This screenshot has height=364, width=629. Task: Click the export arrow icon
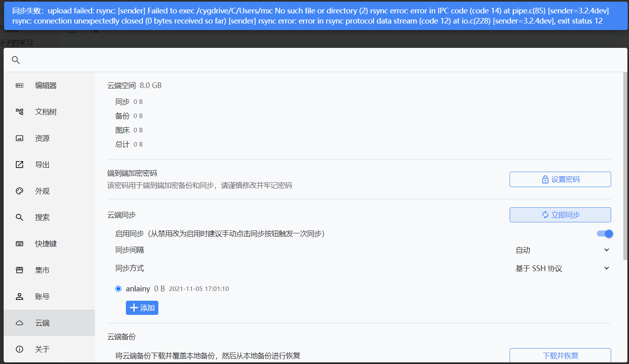pos(19,165)
